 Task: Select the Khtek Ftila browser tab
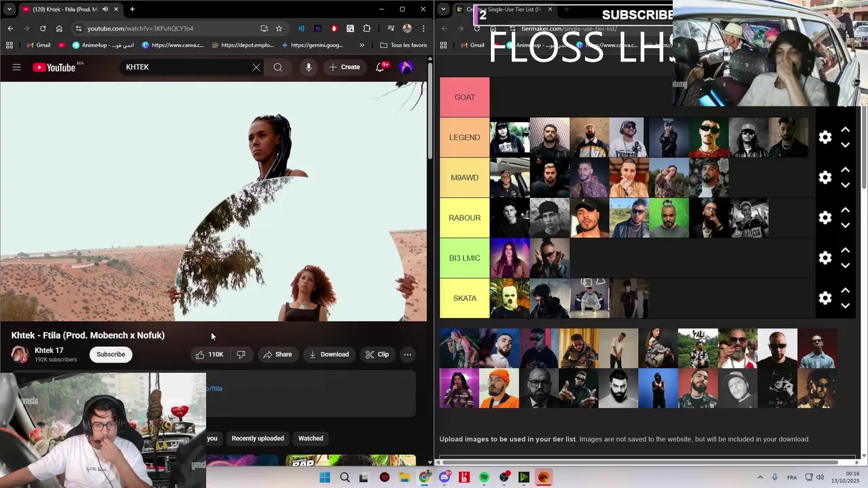[x=70, y=9]
